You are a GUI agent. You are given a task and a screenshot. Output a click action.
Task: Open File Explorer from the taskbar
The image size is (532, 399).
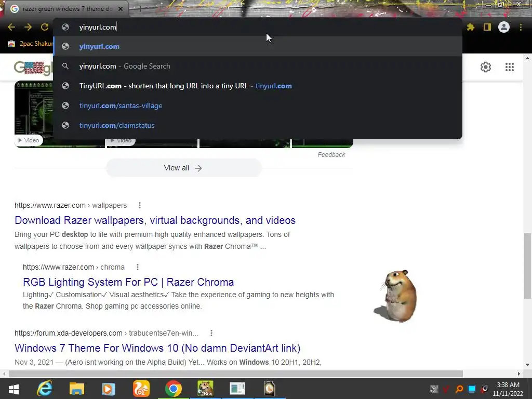[x=77, y=389]
